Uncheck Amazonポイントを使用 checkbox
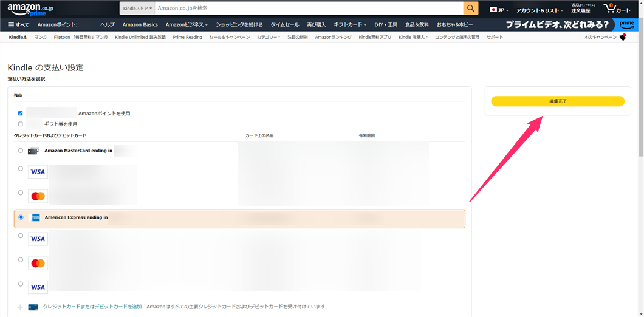The width and height of the screenshot is (644, 317). click(x=21, y=114)
